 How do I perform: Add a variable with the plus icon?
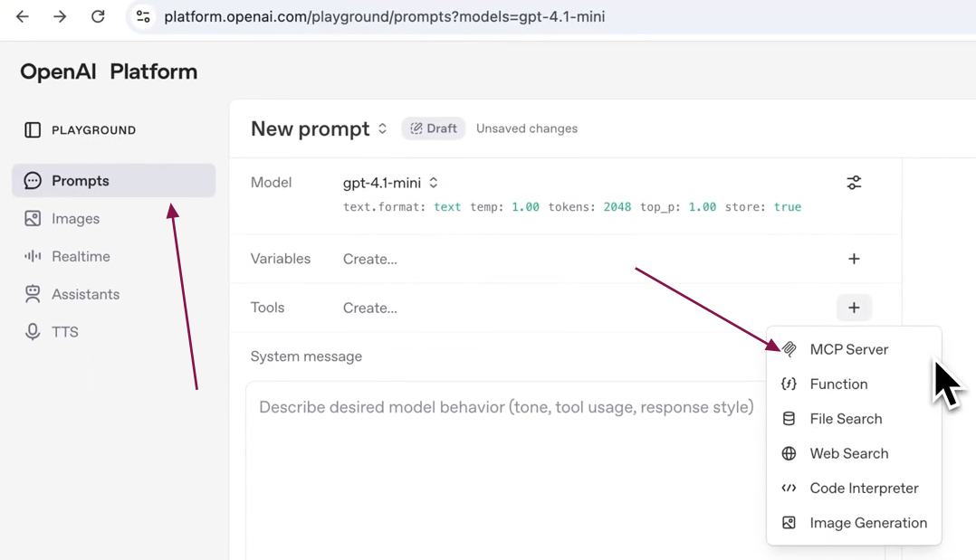[854, 259]
